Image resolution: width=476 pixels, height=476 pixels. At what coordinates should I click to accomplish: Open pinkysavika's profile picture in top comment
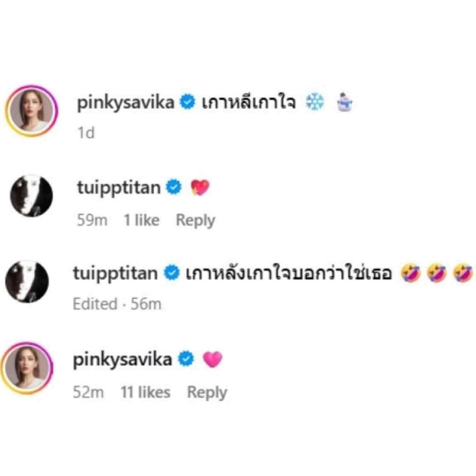point(32,111)
